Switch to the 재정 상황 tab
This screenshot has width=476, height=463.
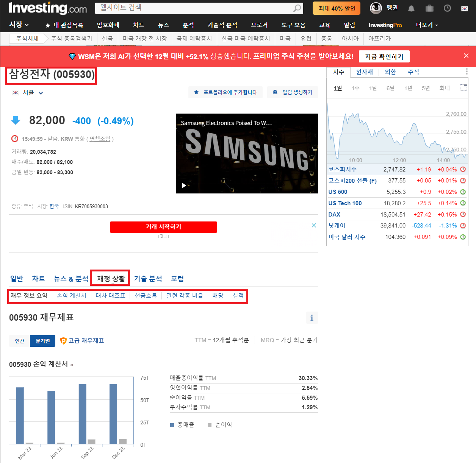111,279
